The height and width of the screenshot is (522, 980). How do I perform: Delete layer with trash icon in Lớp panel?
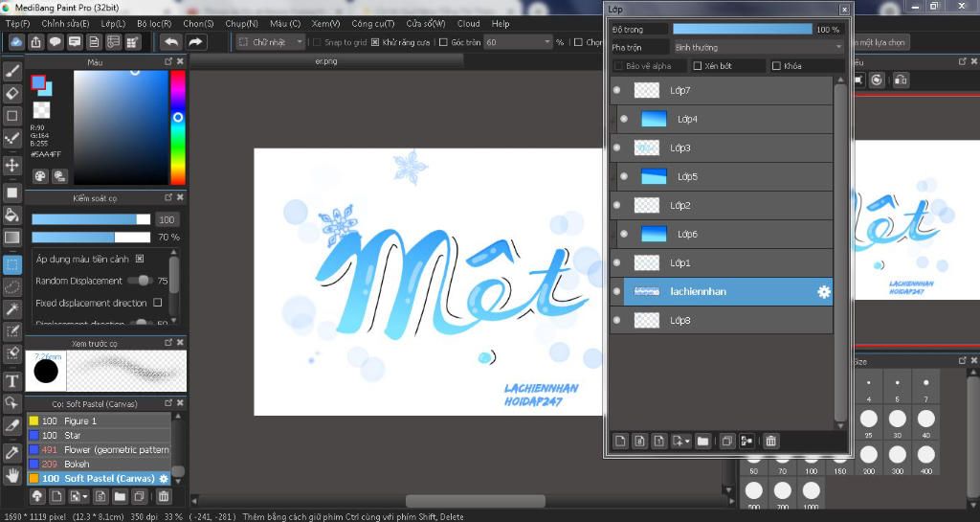pos(770,442)
